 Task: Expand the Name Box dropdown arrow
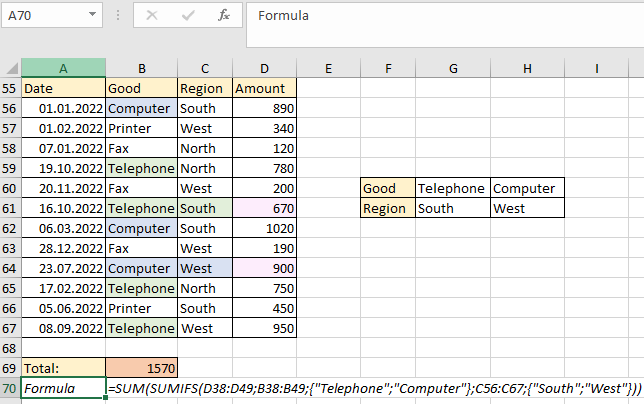click(92, 16)
